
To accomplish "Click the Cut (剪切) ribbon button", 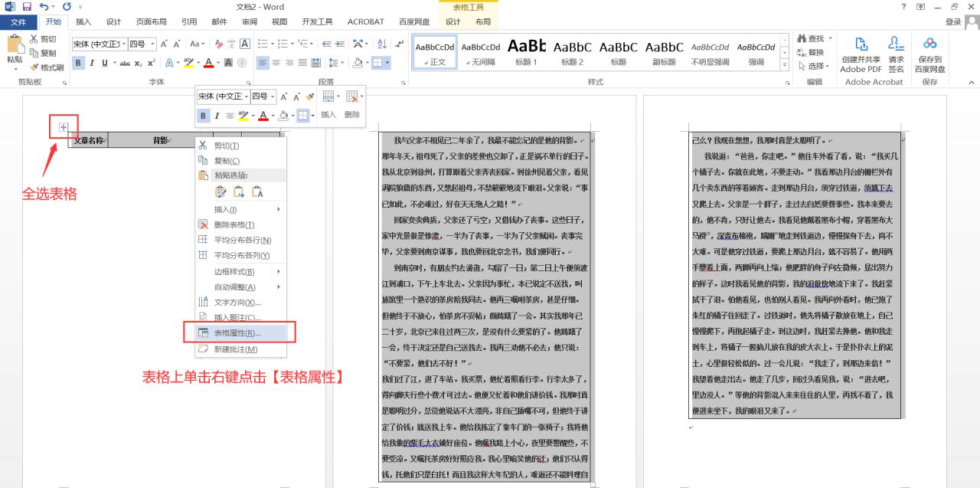I will click(x=43, y=39).
